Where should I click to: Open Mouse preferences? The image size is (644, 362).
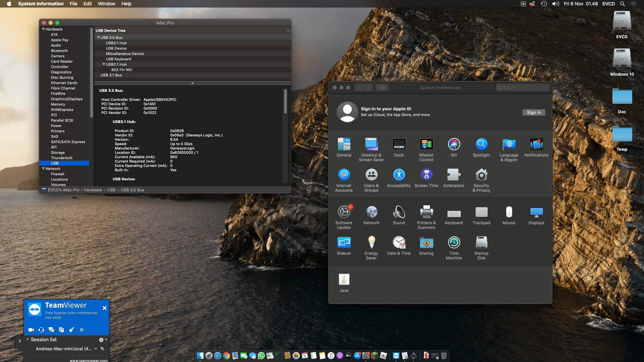click(509, 215)
